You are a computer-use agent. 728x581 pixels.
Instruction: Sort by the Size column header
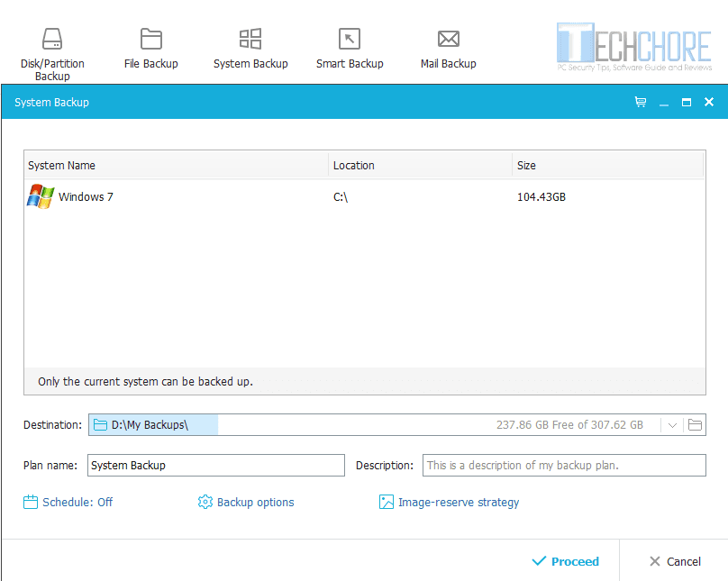(608, 165)
